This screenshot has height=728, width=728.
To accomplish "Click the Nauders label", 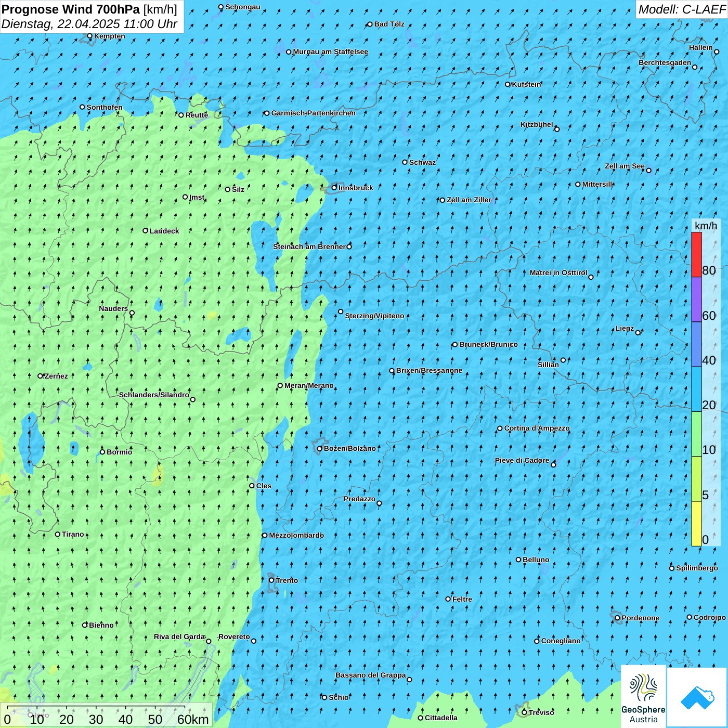I will coord(113,308).
